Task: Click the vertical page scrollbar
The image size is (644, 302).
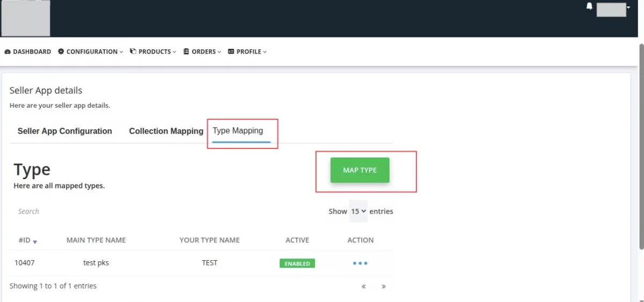Action: click(x=641, y=146)
